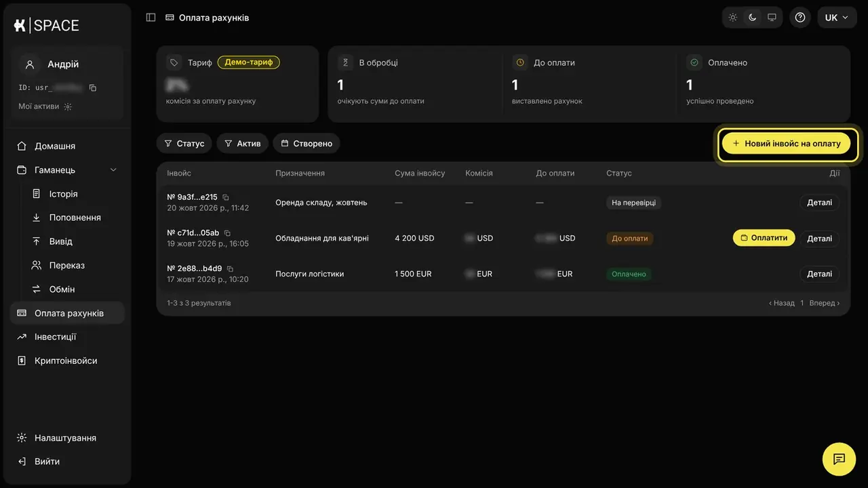Collapse the Гаманець submenu chevron
The image size is (868, 488).
point(113,170)
